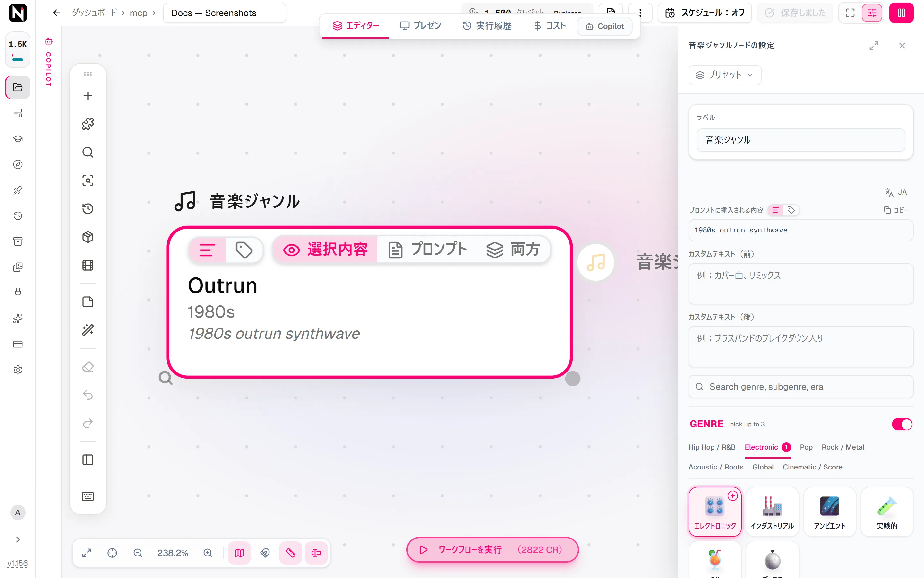
Task: Open the スケジュール：オフ schedule control
Action: 705,13
